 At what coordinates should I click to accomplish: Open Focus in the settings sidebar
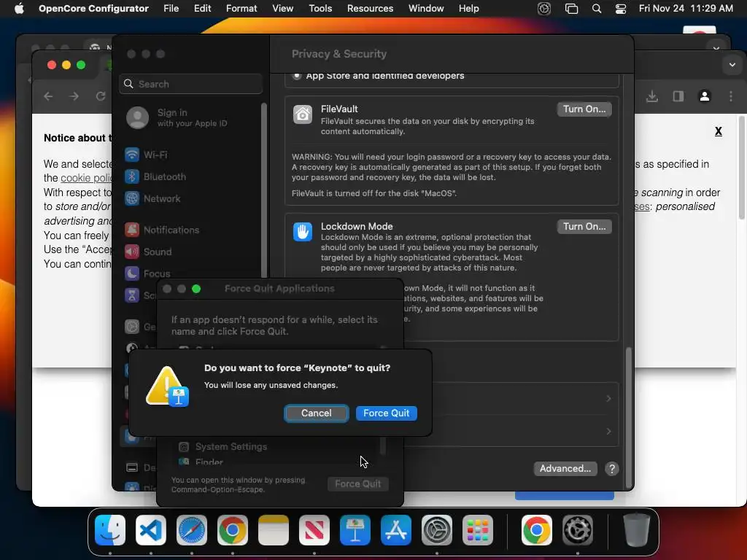point(147,273)
